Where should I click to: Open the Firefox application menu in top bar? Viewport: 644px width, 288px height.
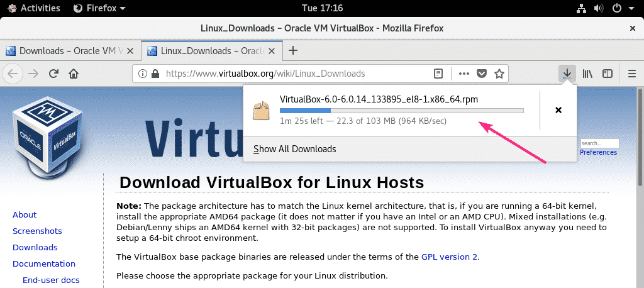[100, 8]
